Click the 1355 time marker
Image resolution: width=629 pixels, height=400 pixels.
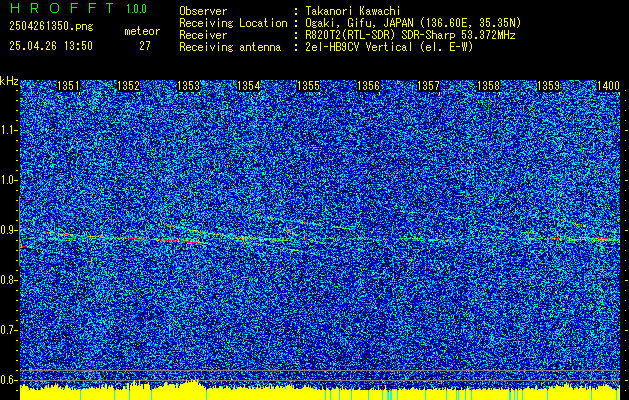(x=308, y=86)
